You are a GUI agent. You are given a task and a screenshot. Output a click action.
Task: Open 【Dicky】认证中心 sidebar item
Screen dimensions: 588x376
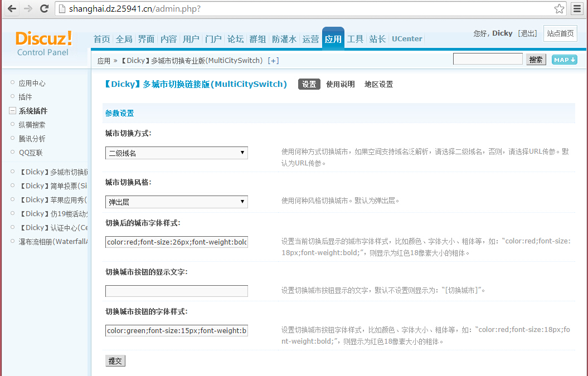(53, 227)
